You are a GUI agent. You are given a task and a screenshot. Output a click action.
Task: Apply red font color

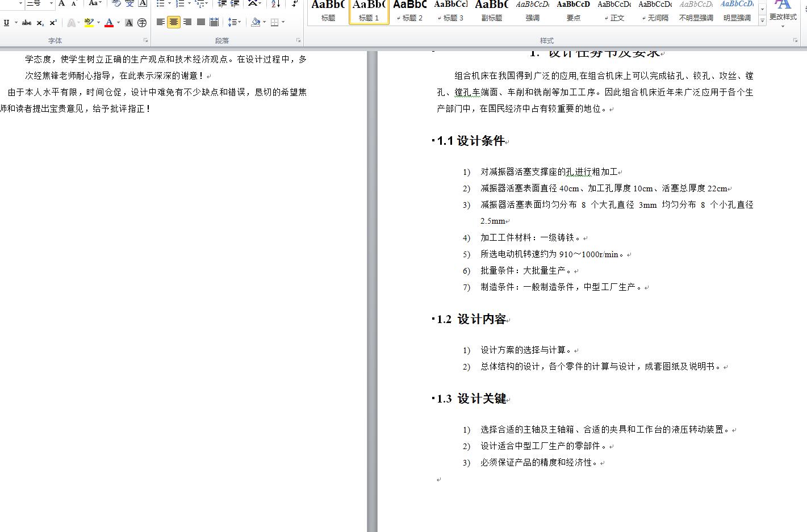[x=109, y=23]
